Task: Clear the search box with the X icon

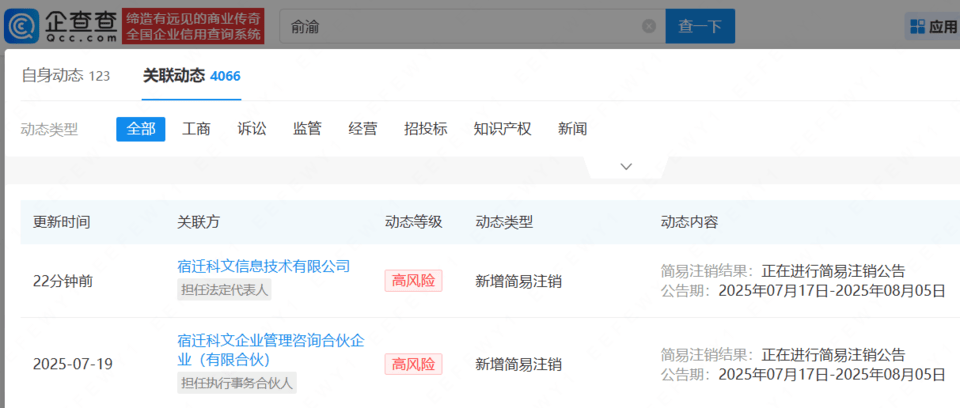Action: pos(649,26)
